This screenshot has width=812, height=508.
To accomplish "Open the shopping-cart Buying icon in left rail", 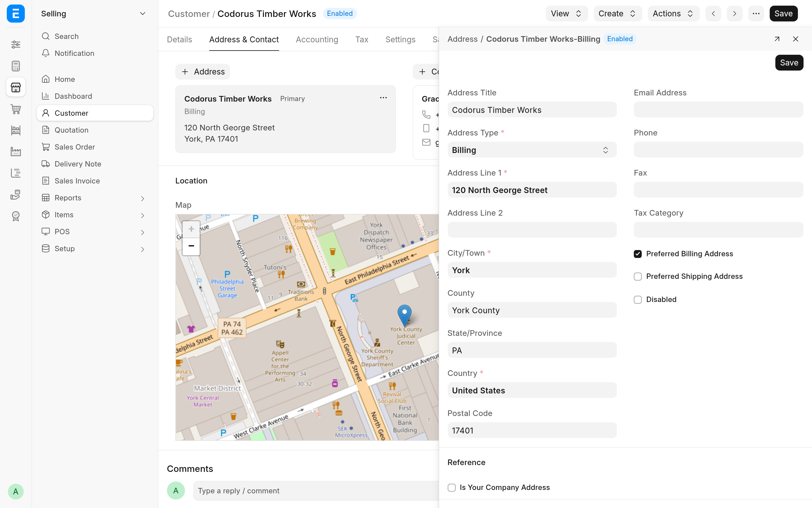I will 16,109.
